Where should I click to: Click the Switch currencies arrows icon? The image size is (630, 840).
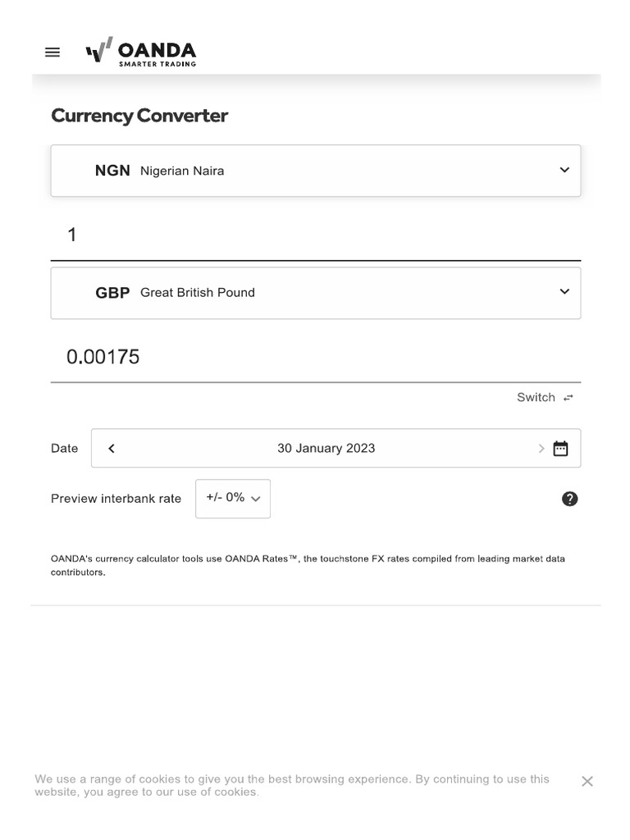coord(568,398)
